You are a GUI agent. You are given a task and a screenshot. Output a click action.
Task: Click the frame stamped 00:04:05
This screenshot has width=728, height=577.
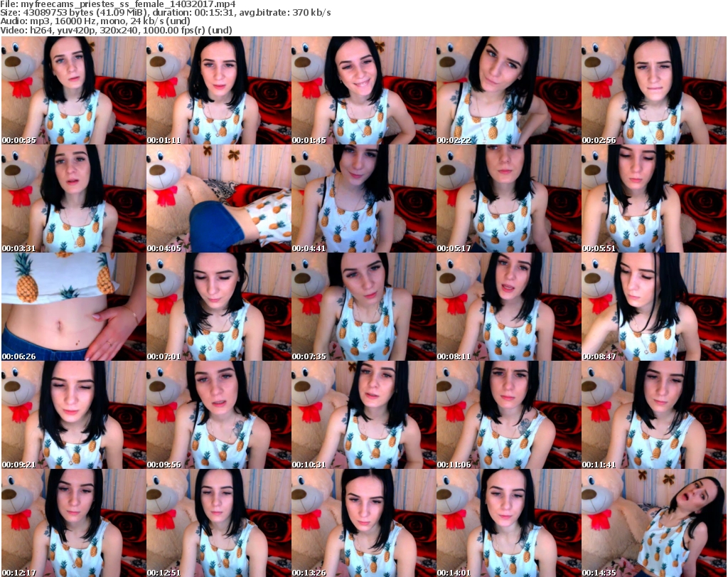(x=219, y=198)
